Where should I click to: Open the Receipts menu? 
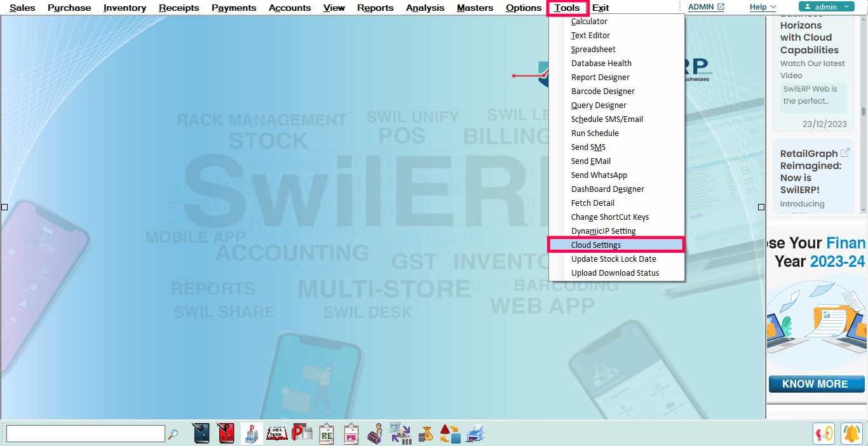(179, 8)
